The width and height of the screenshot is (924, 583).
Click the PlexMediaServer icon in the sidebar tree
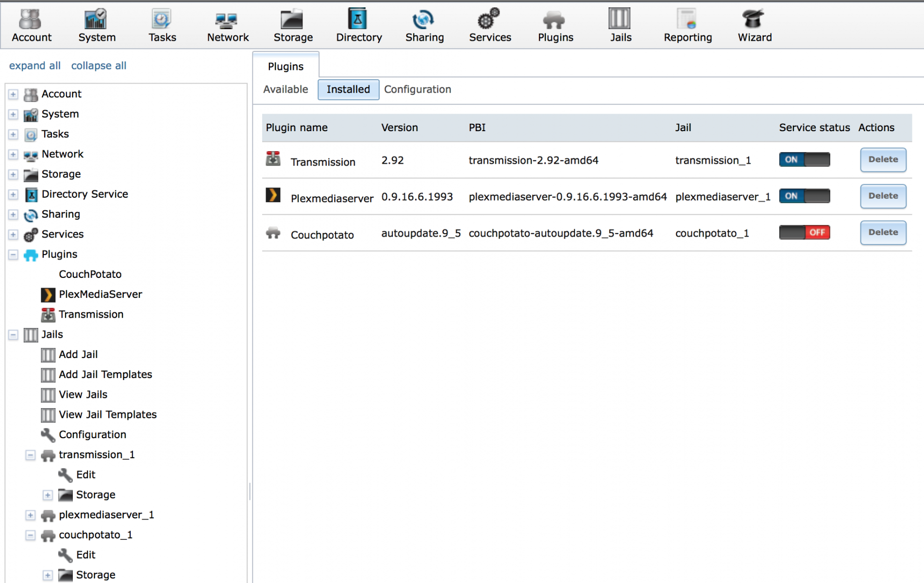tap(48, 294)
